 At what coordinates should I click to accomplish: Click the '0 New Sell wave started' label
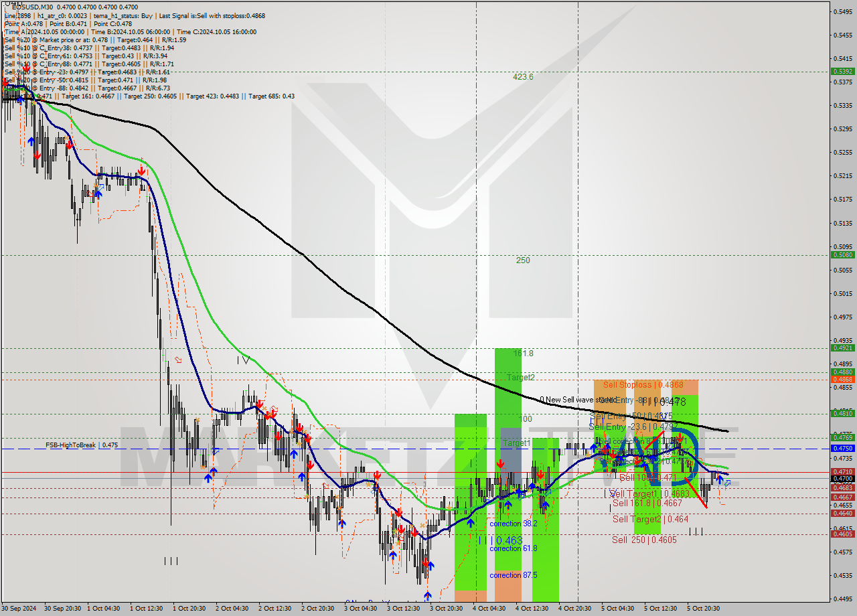coord(577,400)
